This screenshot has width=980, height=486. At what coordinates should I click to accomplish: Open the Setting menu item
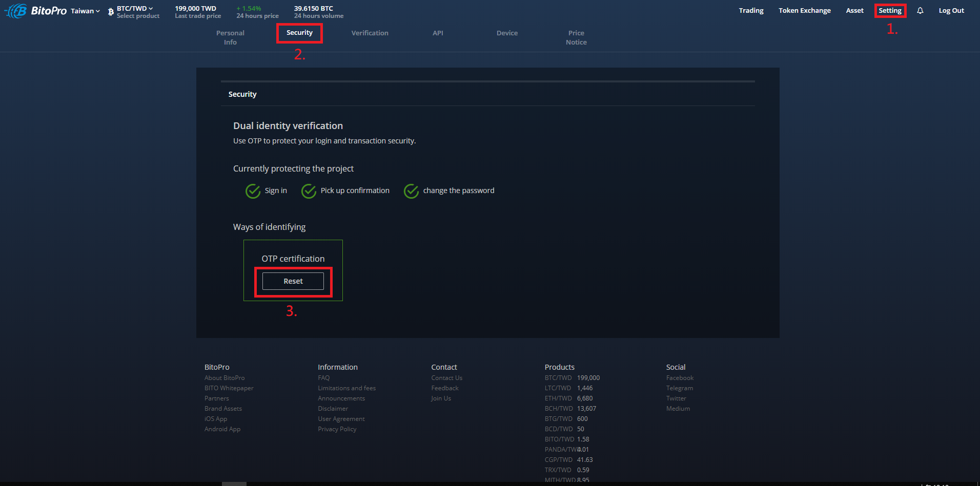pyautogui.click(x=890, y=11)
